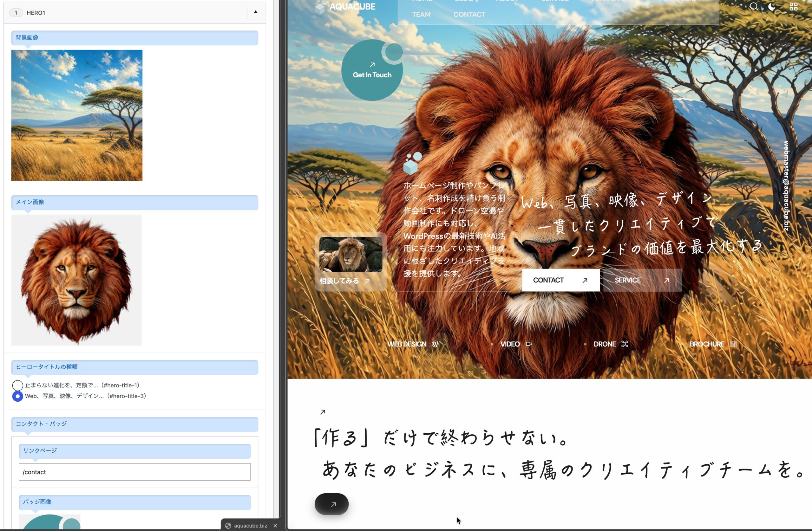This screenshot has height=531, width=812.
Task: Open the grid menu icon in header
Action: [x=794, y=6]
